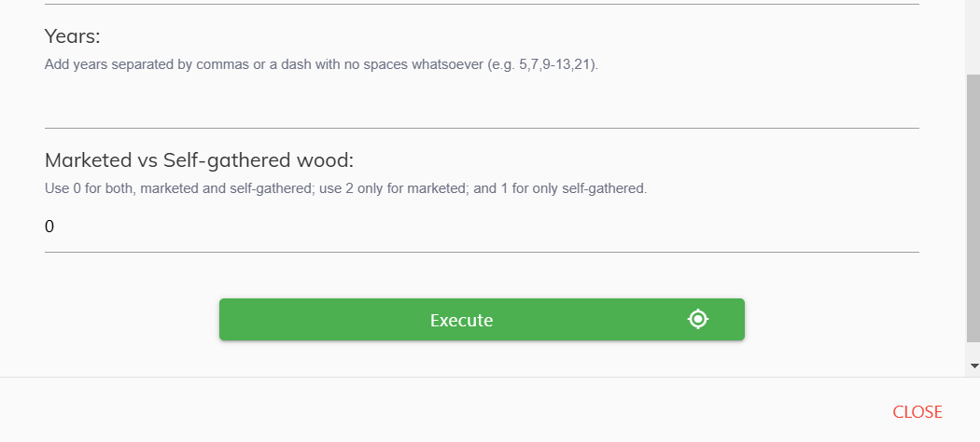
Task: Click the scrollbar down arrow
Action: (973, 366)
